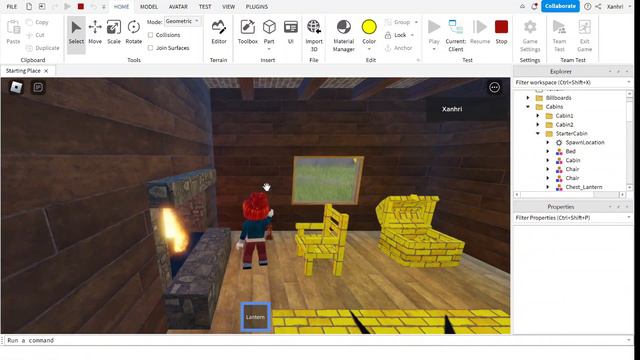This screenshot has width=640, height=360.
Task: Pick the Scale tool
Action: tap(114, 32)
